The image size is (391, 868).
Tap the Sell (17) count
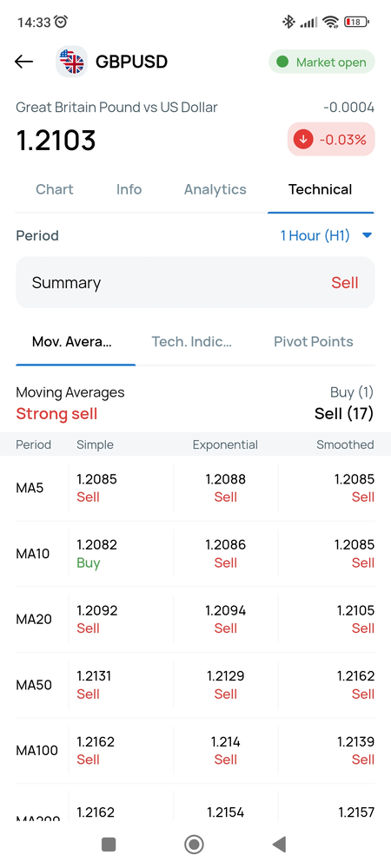(344, 413)
